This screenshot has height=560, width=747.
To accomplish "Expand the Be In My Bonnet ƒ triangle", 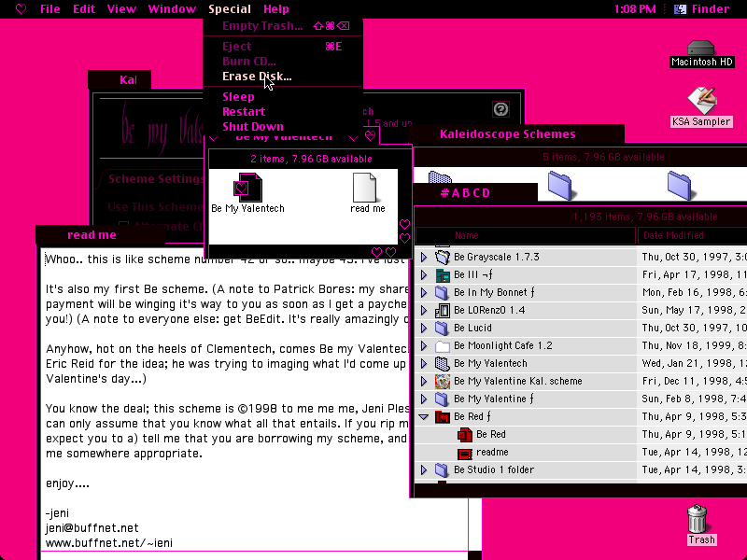I will [424, 292].
